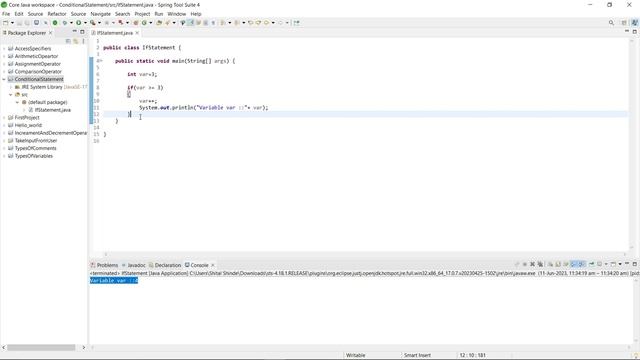Click the Open Perspective icon
The height and width of the screenshot is (360, 640).
click(624, 23)
